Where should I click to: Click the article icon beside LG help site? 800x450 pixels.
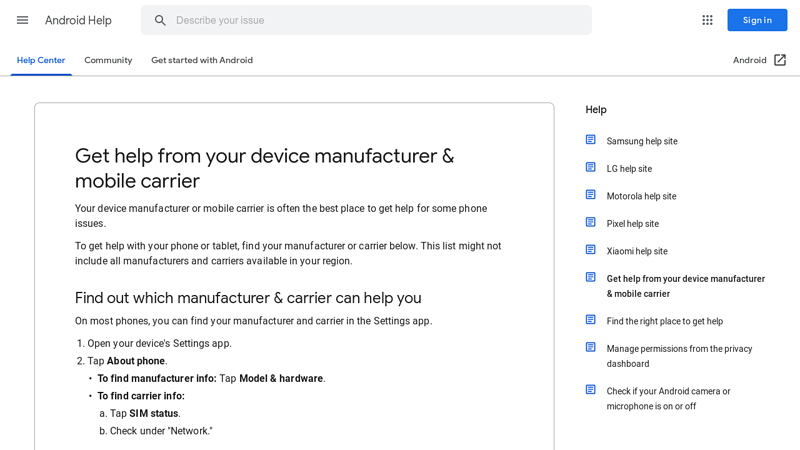[590, 167]
